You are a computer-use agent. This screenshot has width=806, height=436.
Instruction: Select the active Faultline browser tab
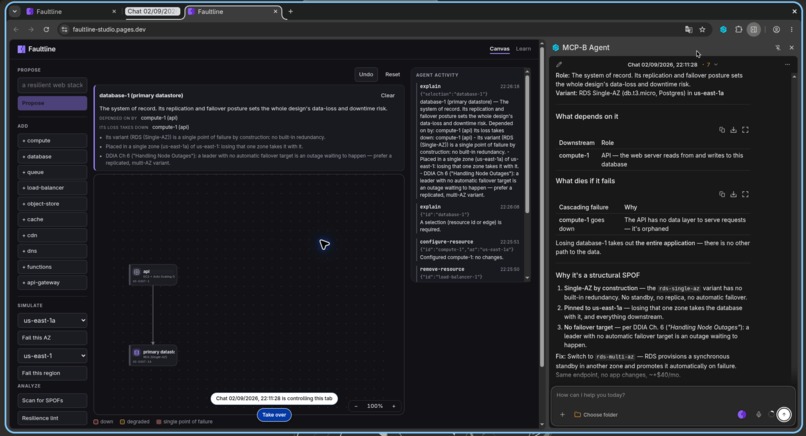tap(232, 11)
